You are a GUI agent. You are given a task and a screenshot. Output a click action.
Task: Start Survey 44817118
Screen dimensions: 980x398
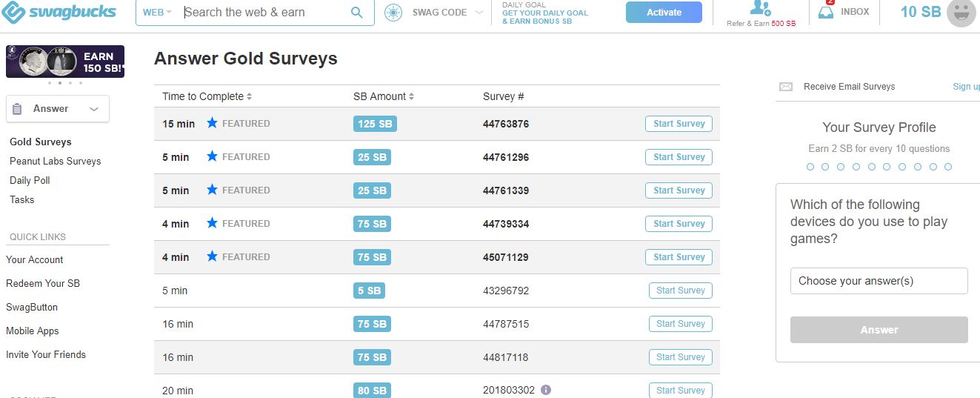tap(680, 357)
